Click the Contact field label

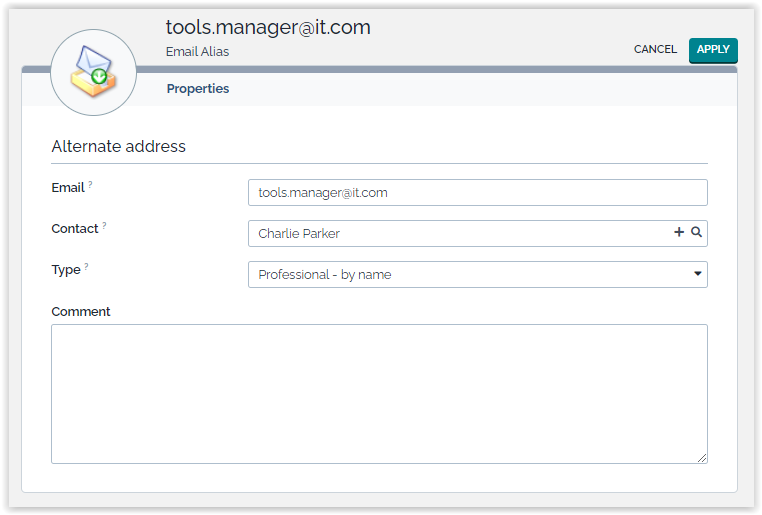[75, 228]
